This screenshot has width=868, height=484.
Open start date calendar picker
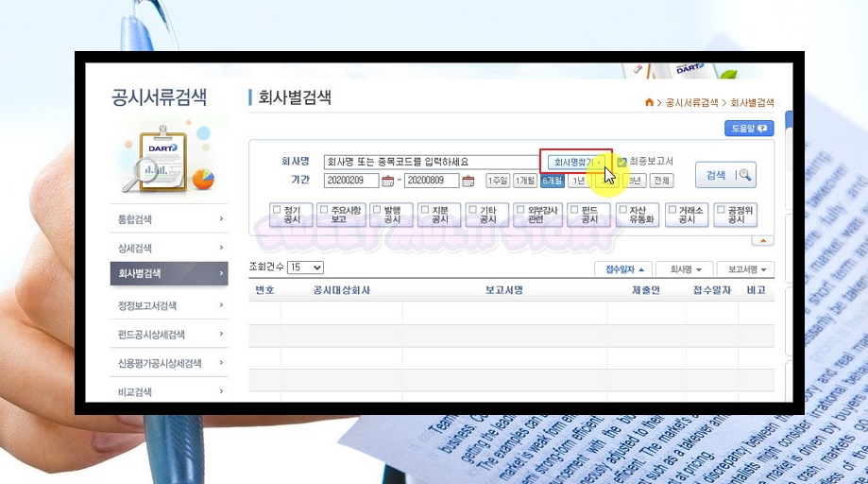[387, 181]
